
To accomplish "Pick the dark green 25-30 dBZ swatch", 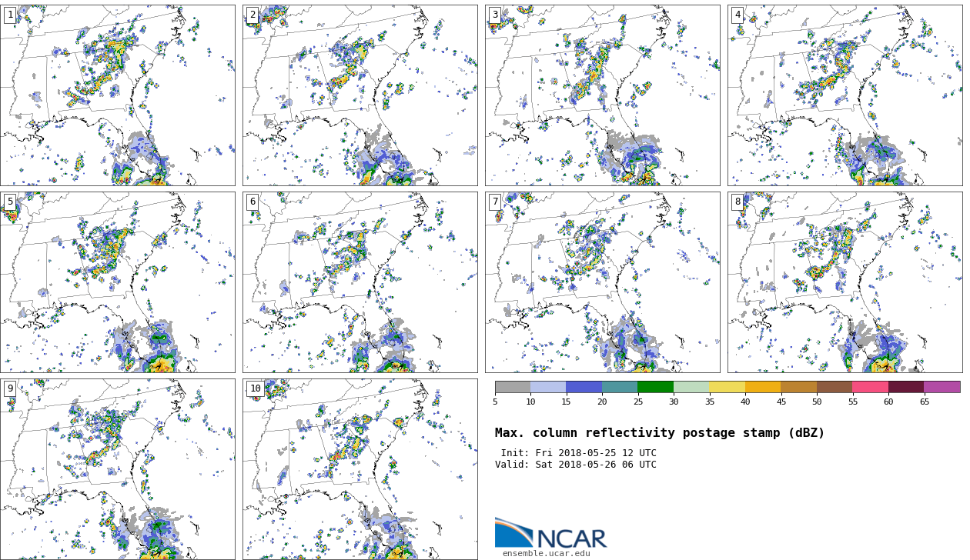I will (655, 387).
